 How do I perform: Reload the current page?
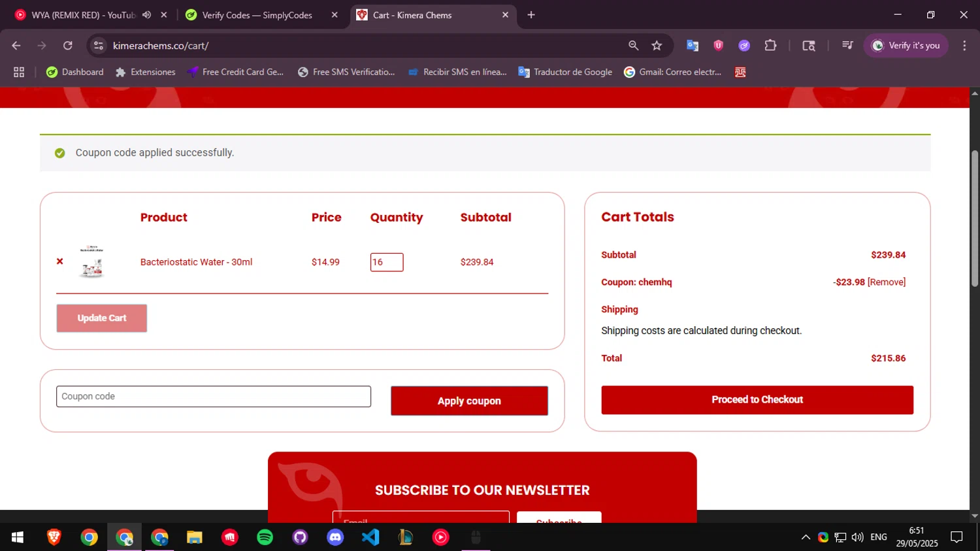[68, 46]
